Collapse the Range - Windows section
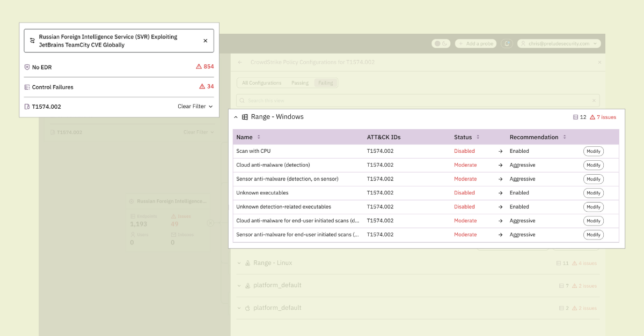This screenshot has height=336, width=644. coord(236,117)
